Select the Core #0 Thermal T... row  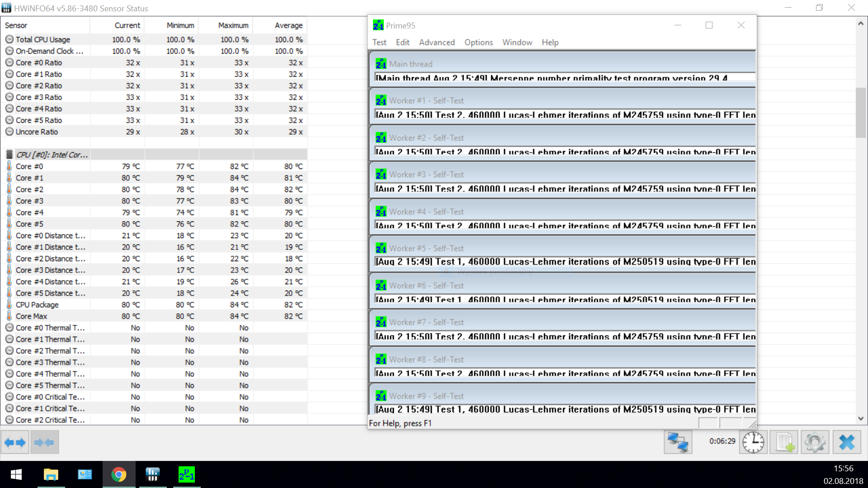click(154, 328)
